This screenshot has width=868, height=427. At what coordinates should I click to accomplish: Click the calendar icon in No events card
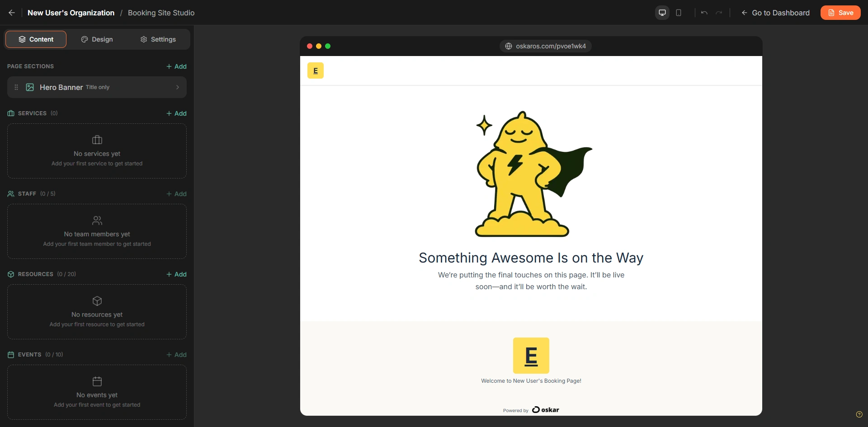tap(97, 381)
